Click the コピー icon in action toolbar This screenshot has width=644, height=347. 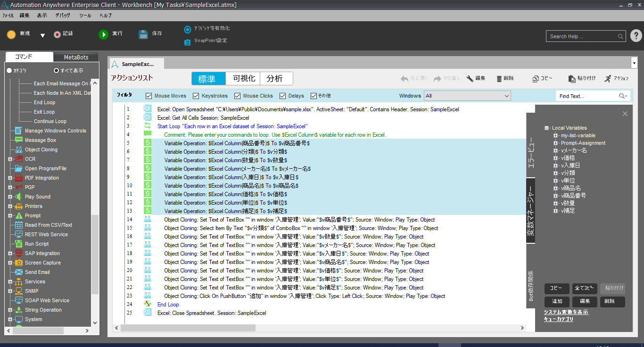pos(536,79)
